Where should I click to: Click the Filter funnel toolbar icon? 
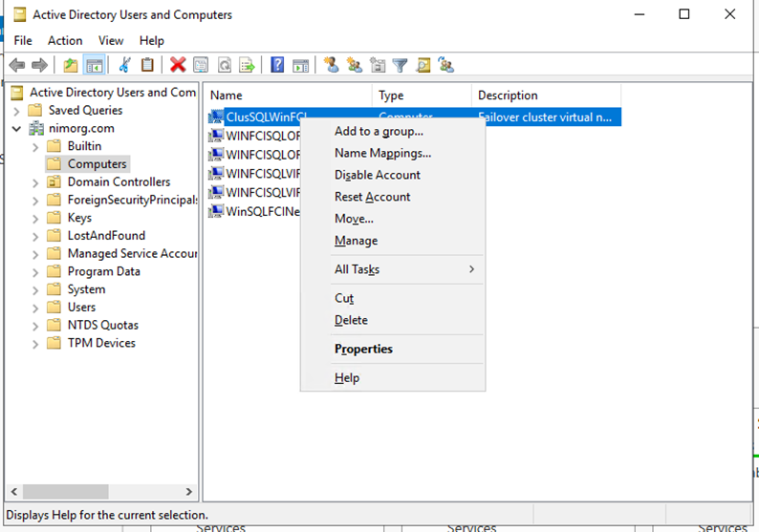tap(401, 65)
